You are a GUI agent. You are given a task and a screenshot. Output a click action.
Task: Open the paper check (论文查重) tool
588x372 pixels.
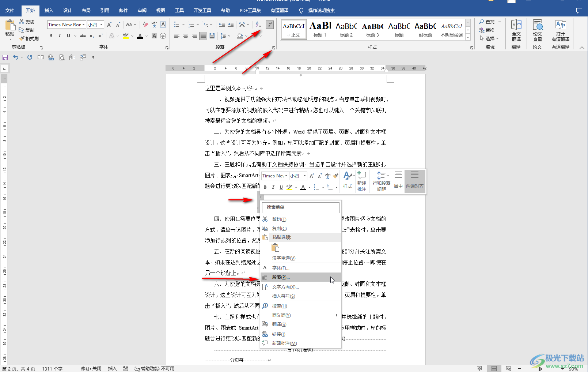(x=537, y=31)
